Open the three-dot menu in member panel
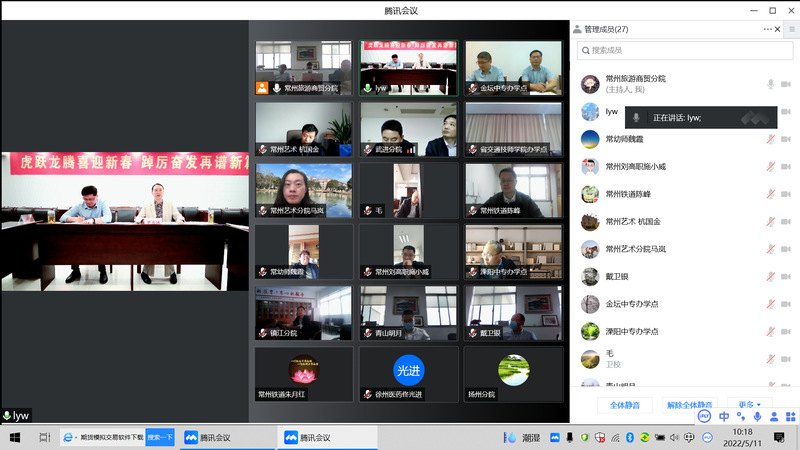This screenshot has width=800, height=450. tap(768, 29)
